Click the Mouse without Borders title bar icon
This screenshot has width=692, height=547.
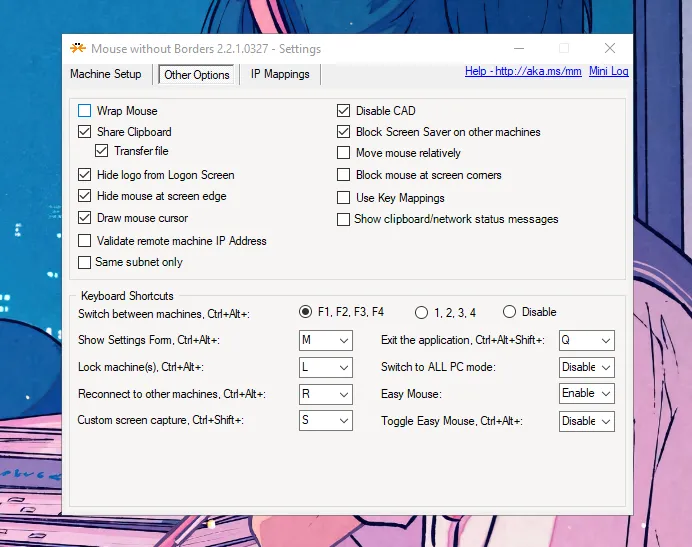point(77,48)
